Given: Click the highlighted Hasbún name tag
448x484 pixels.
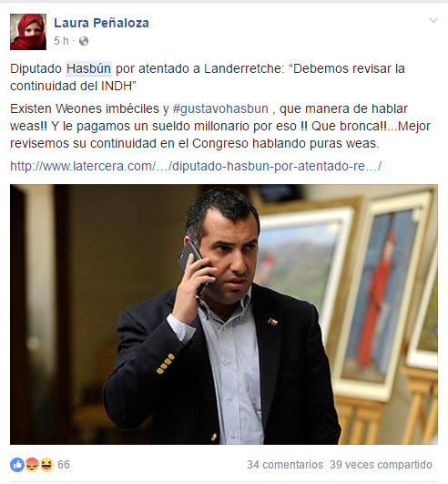Looking at the screenshot, I should 88,68.
